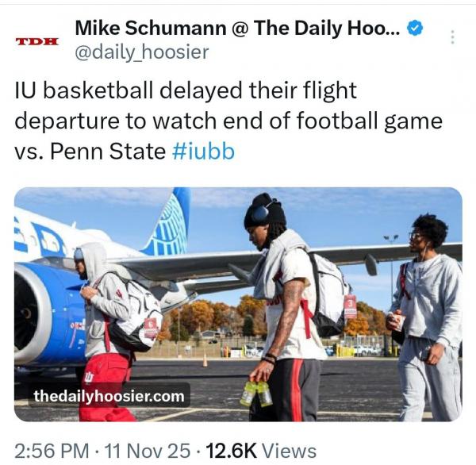
Task: Open the #iubb hashtag
Action: coord(203,151)
